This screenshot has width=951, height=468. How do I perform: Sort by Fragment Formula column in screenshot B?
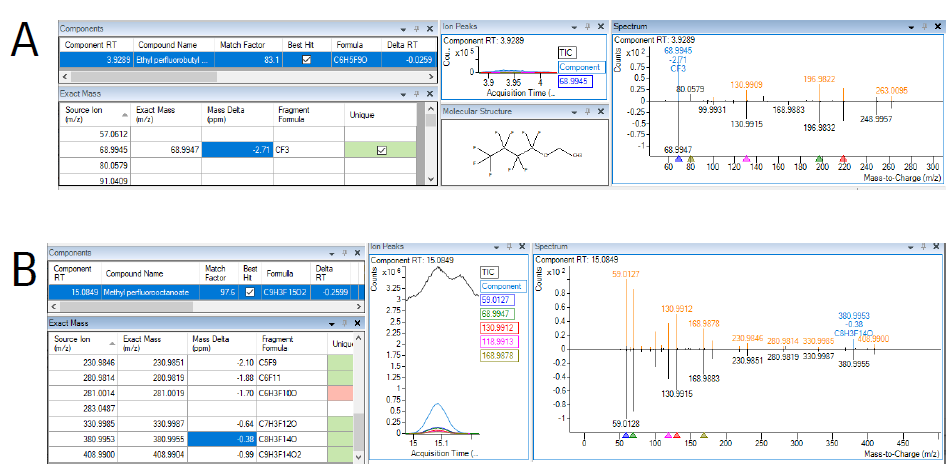[x=291, y=343]
